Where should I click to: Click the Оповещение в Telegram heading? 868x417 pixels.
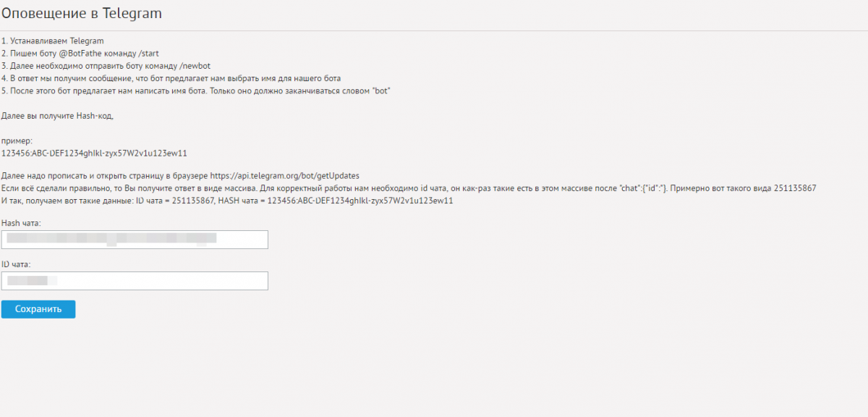point(82,14)
